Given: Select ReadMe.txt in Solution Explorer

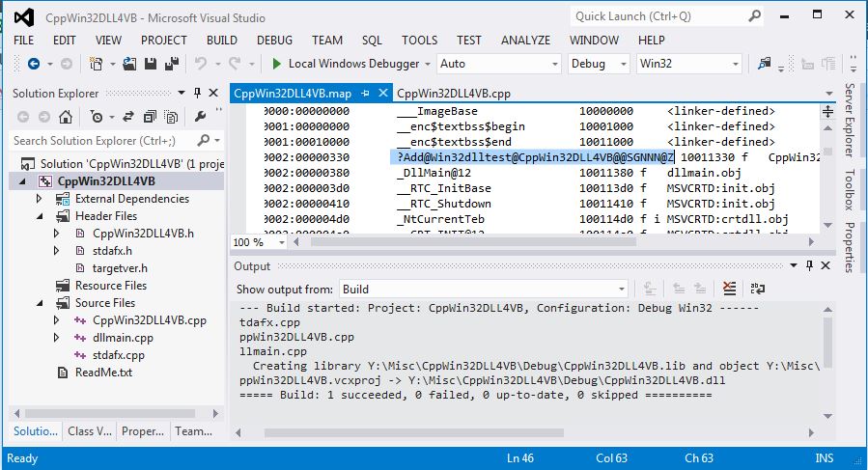Looking at the screenshot, I should click(103, 372).
